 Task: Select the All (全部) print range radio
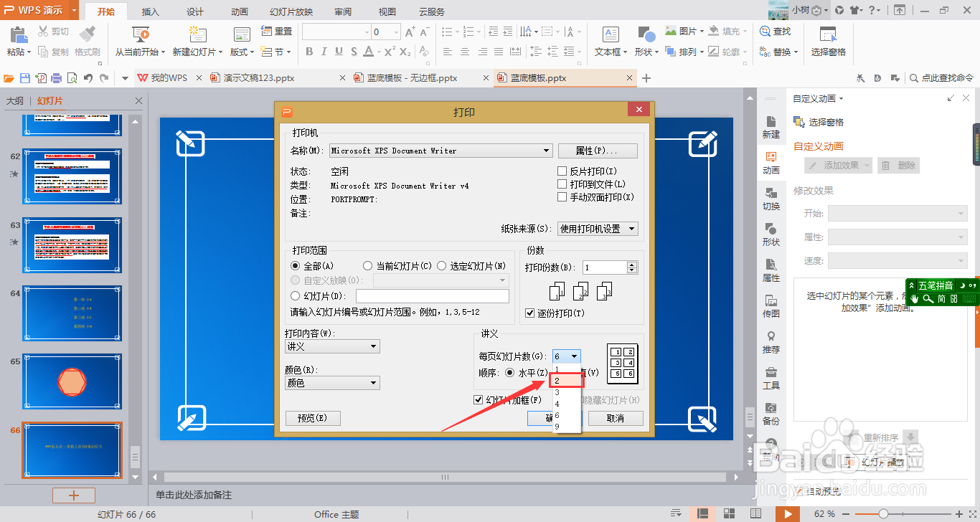pos(295,266)
